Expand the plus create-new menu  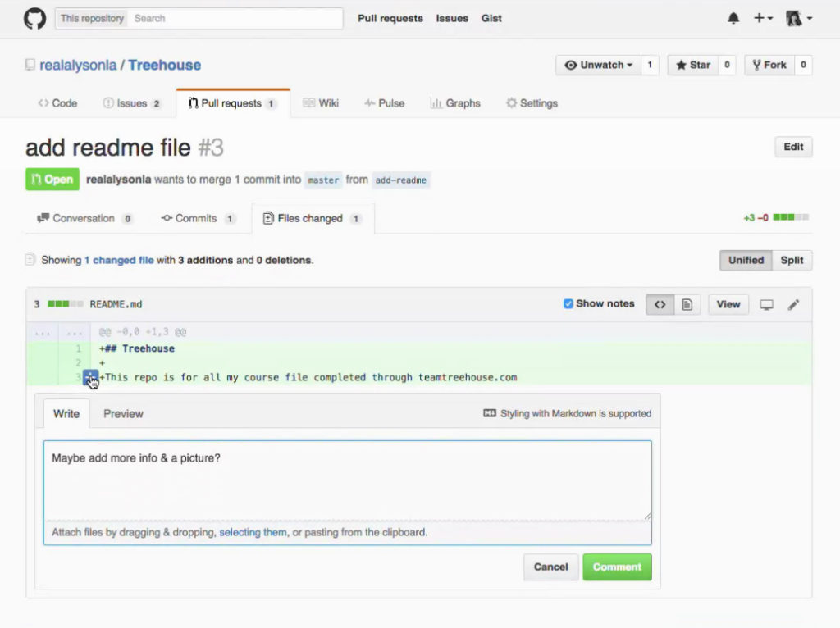click(763, 19)
